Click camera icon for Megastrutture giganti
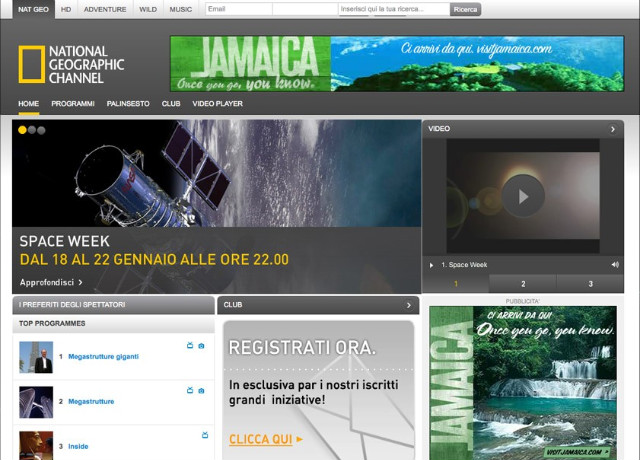This screenshot has height=460, width=640. coord(201,346)
